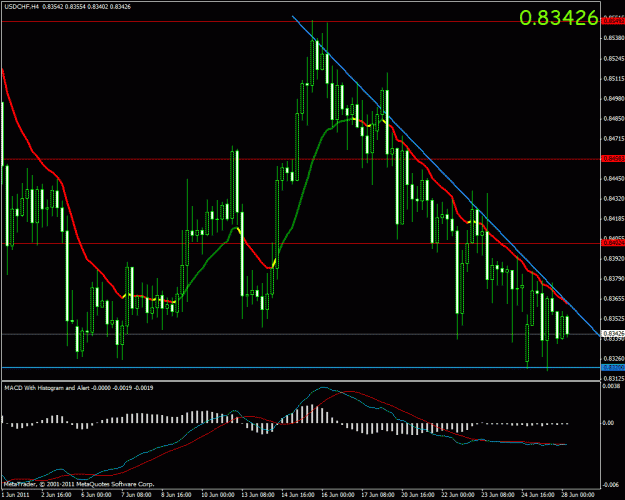This screenshot has width=625, height=500.
Task: Click the 8 Jun 16:00 time label
Action: tap(175, 495)
